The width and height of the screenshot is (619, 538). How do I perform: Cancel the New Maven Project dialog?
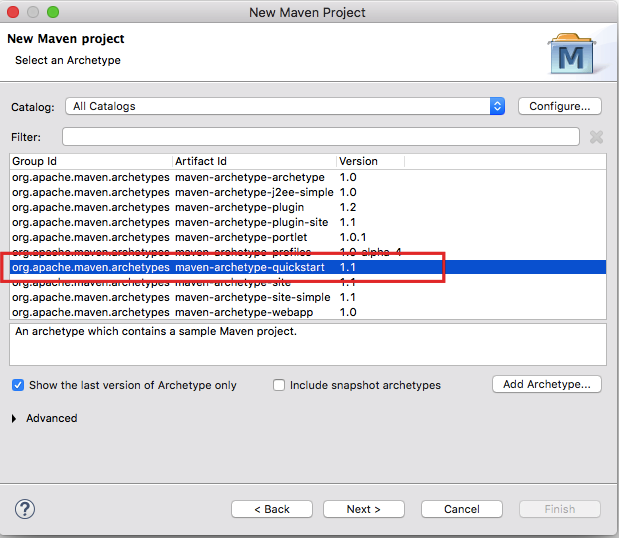(461, 509)
